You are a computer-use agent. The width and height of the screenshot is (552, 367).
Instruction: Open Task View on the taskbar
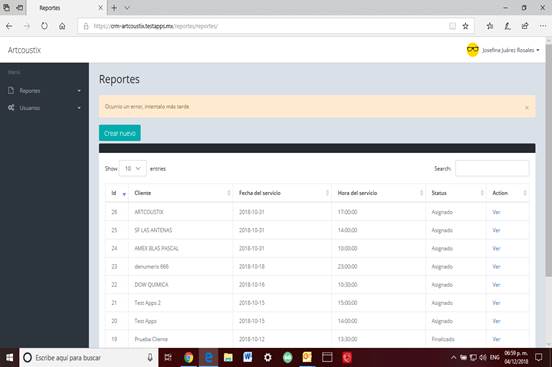tap(168, 357)
